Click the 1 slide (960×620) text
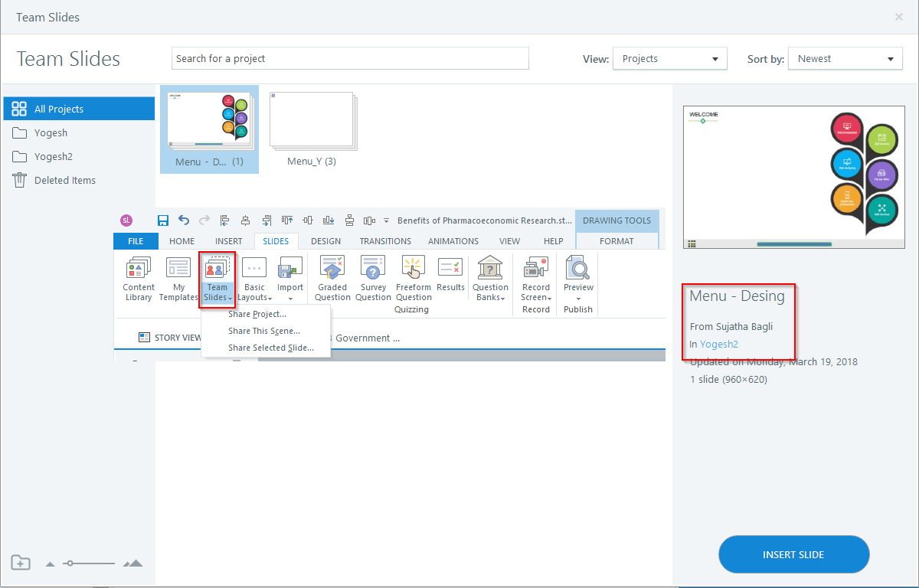 pos(728,379)
